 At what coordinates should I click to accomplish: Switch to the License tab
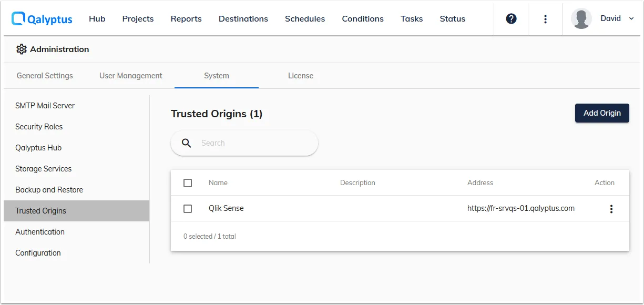pyautogui.click(x=300, y=75)
